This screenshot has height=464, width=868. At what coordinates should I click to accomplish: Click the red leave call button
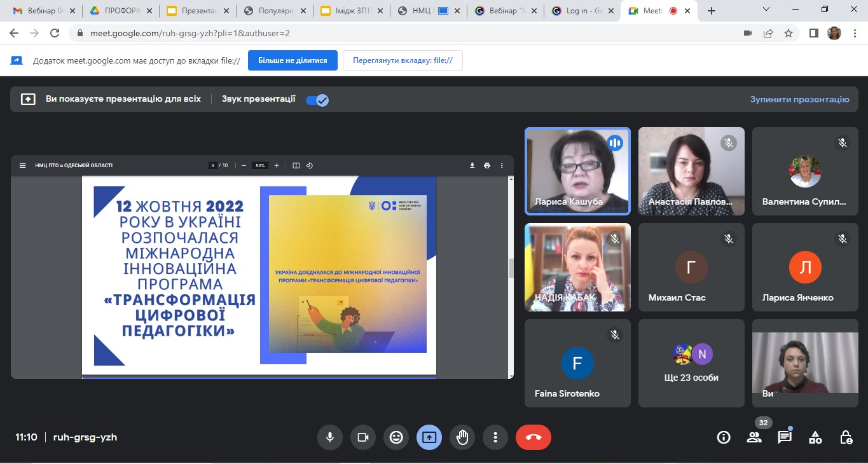(533, 437)
